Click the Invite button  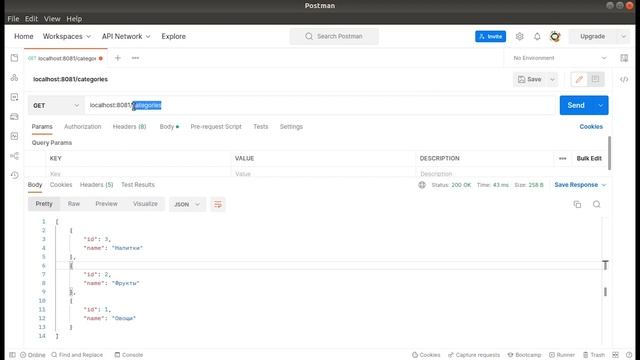[490, 36]
